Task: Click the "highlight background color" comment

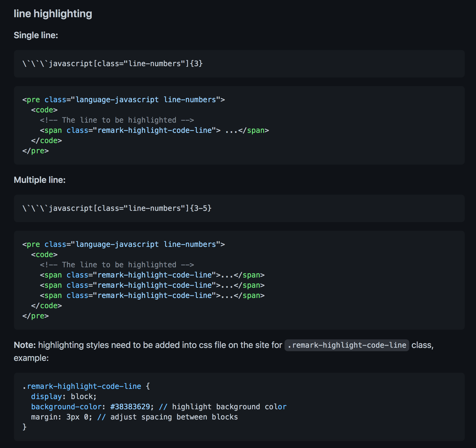Action: tap(223, 407)
